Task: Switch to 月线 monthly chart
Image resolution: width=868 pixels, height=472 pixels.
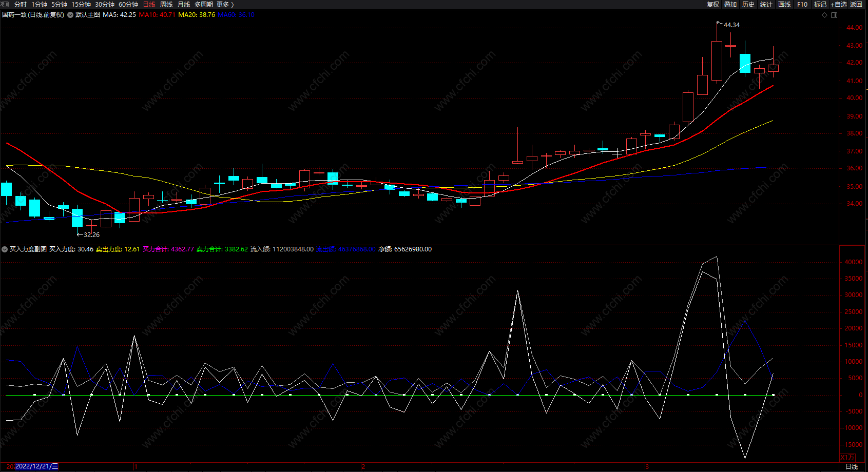Action: coord(184,4)
